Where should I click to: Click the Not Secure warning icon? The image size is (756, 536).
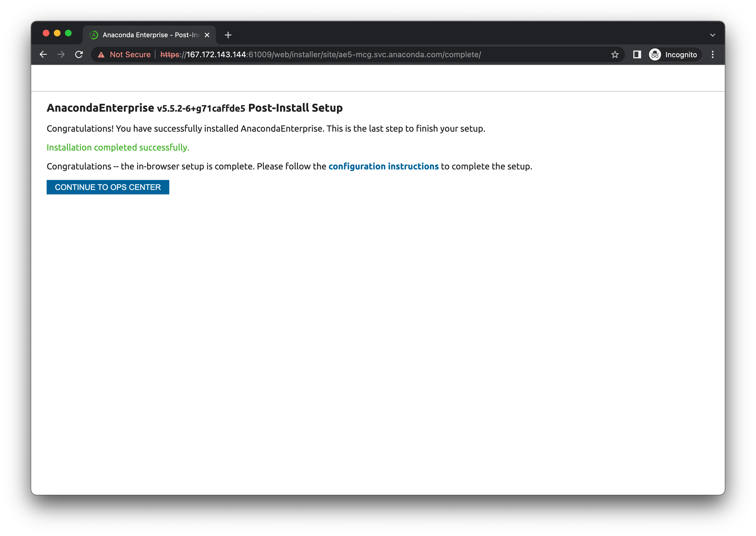(101, 55)
